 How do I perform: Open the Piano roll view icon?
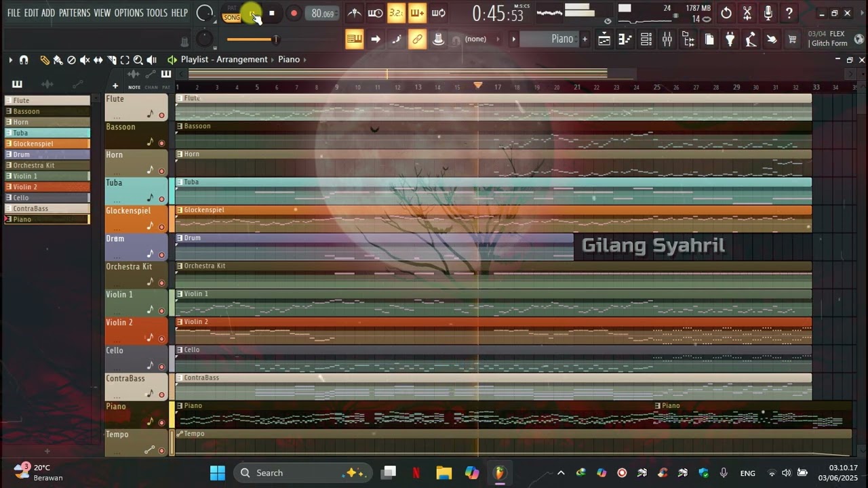(x=625, y=39)
